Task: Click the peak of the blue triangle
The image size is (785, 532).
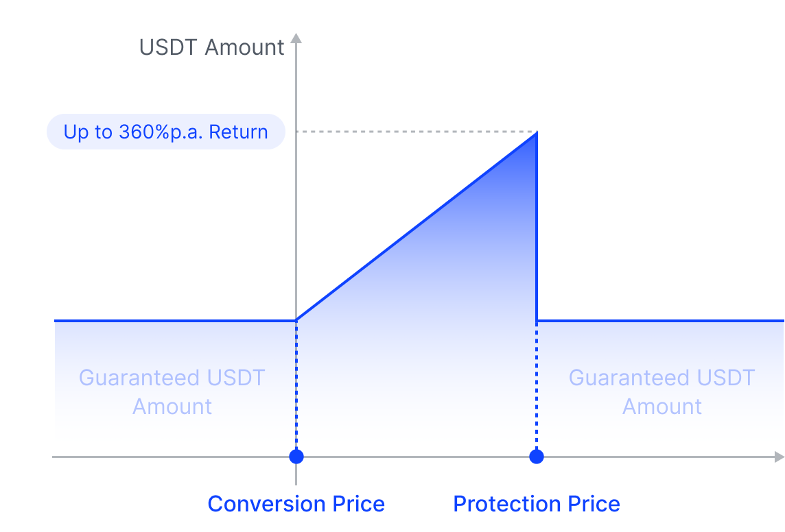Action: click(x=536, y=134)
